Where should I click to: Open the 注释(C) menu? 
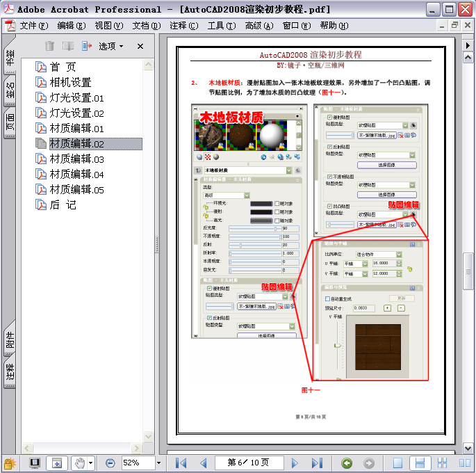[184, 26]
